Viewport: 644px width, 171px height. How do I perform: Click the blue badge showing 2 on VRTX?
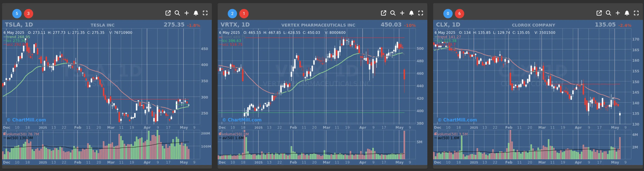(x=232, y=14)
